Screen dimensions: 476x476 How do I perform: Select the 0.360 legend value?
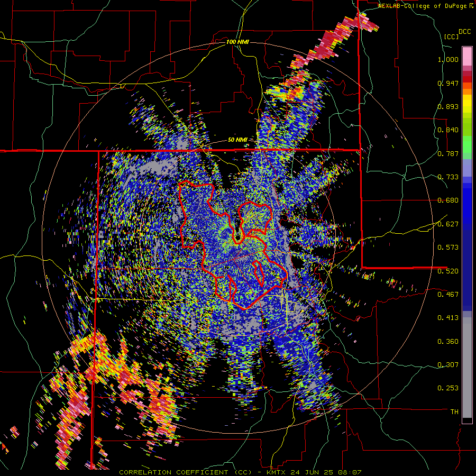pyautogui.click(x=448, y=342)
